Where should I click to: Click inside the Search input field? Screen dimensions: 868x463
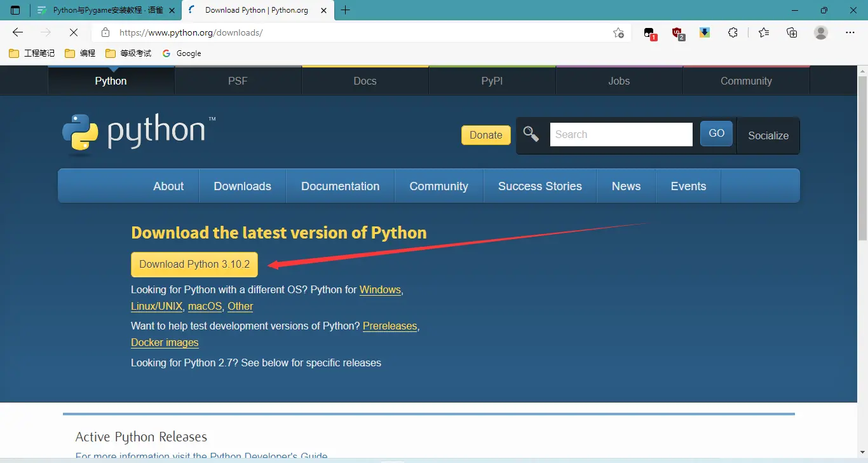click(621, 134)
